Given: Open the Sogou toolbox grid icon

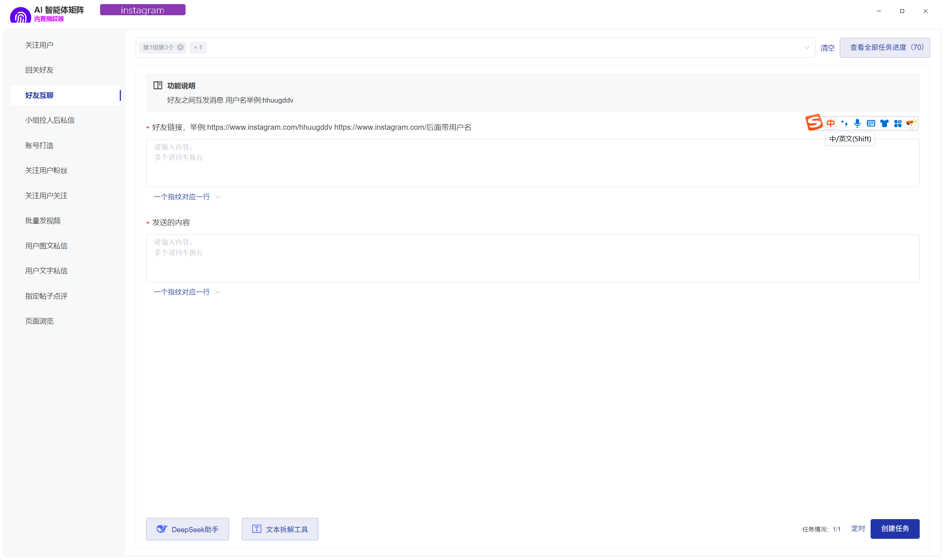Looking at the screenshot, I should pyautogui.click(x=897, y=123).
